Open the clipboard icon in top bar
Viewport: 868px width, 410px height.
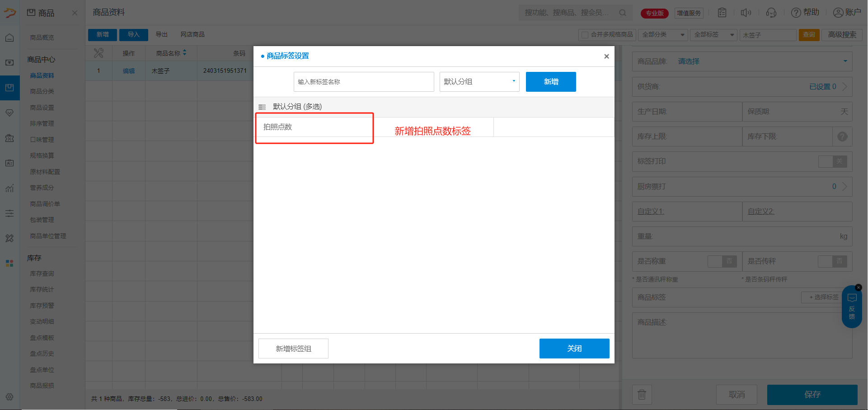pyautogui.click(x=722, y=13)
